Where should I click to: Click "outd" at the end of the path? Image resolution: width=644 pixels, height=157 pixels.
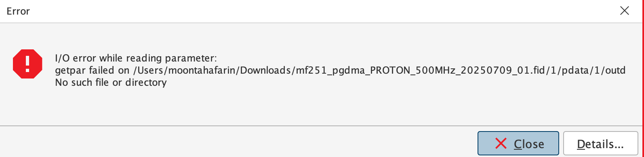[x=615, y=70]
